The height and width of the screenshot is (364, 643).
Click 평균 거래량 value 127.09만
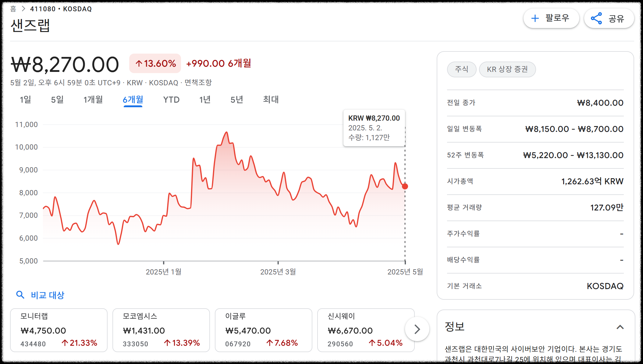pos(607,207)
